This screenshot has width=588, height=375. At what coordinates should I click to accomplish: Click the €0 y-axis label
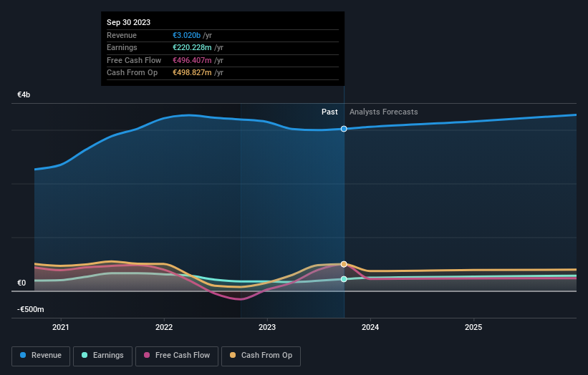coord(21,283)
